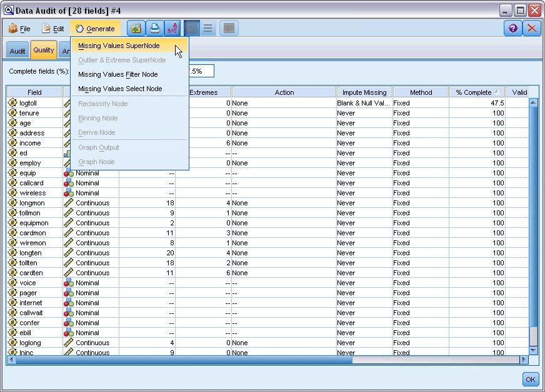Screen dimensions: 545x392
Task: Open help with the purple question mark
Action: 513,29
